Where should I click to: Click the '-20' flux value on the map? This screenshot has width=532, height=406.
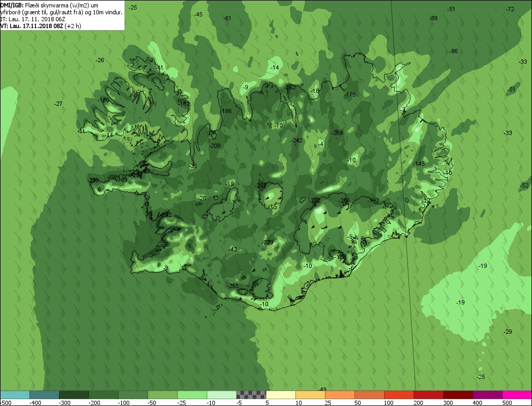[x=202, y=198]
